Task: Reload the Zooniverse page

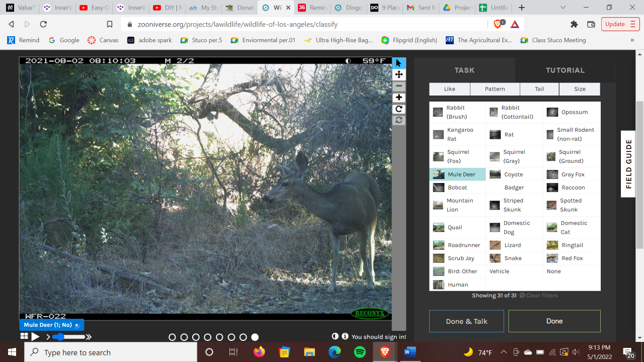Action: (x=43, y=24)
